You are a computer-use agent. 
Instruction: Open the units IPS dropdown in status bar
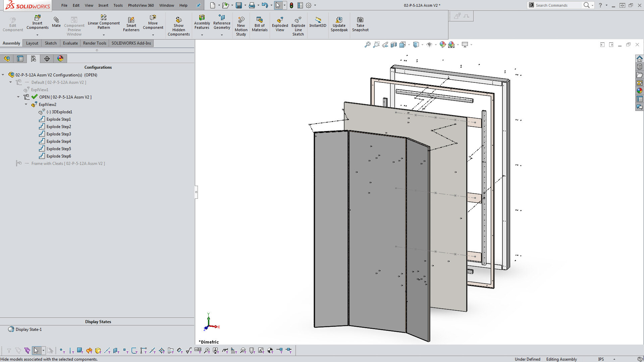[614, 359]
